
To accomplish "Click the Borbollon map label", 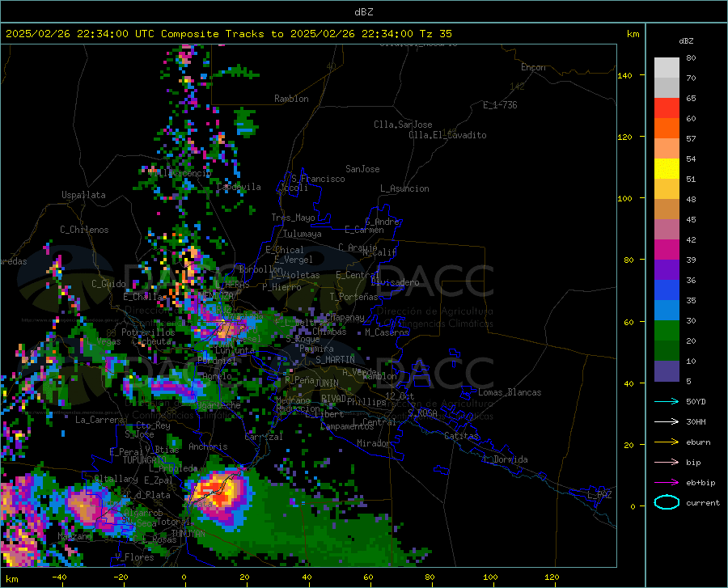I will tap(260, 269).
